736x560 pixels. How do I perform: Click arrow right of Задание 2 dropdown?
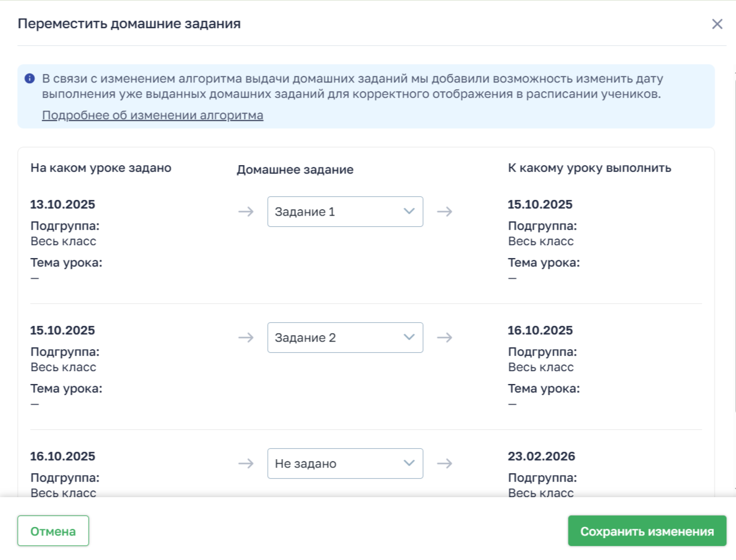(444, 337)
